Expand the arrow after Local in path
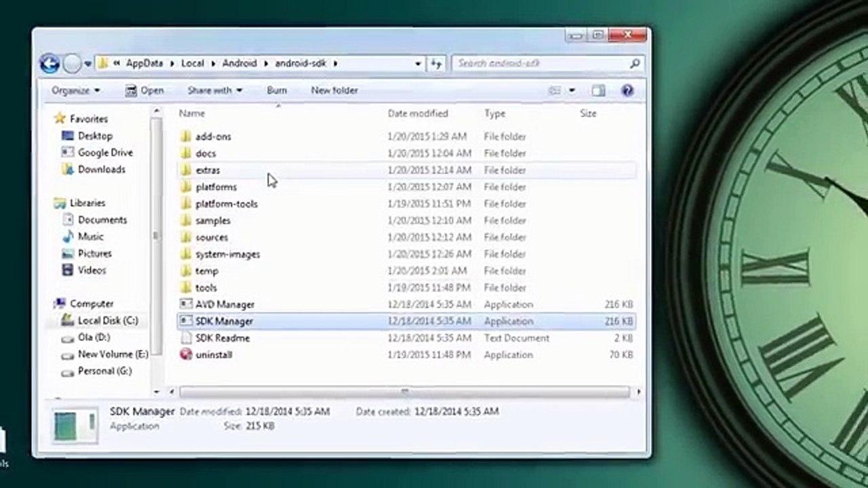 tap(214, 63)
